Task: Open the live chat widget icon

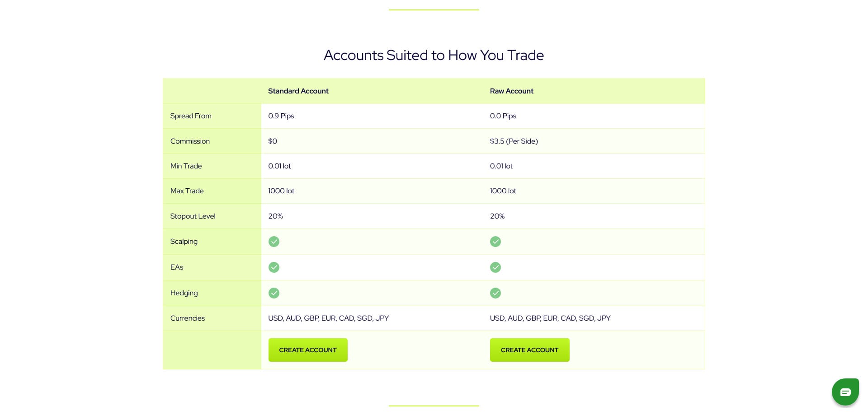Action: coord(845,392)
